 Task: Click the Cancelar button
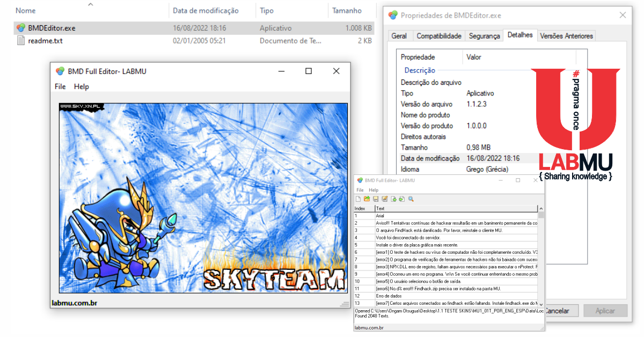tap(558, 311)
